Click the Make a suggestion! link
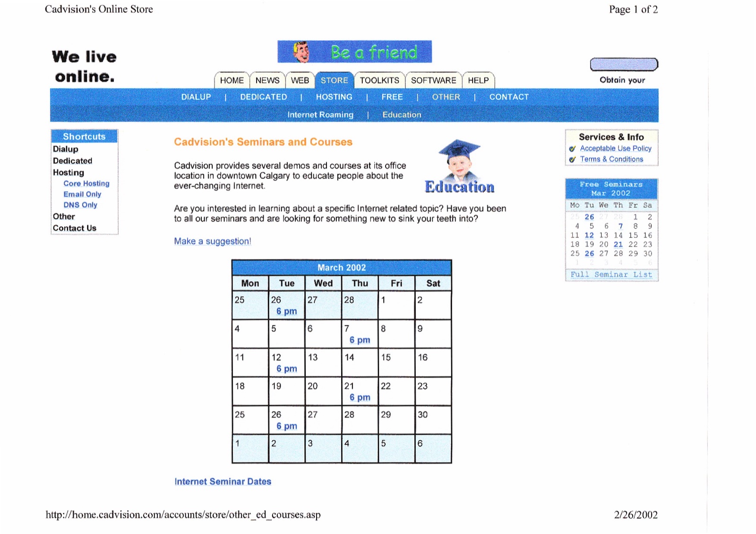 pos(213,241)
